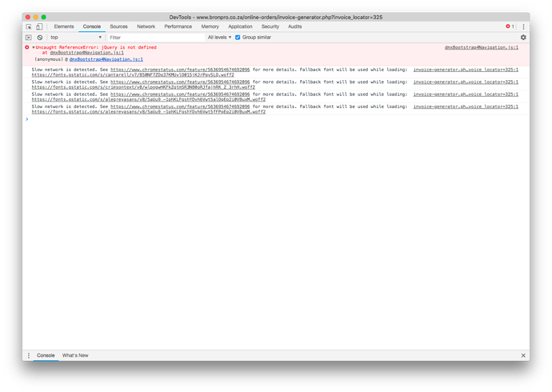
Task: Switch to the Security tab
Action: click(270, 26)
